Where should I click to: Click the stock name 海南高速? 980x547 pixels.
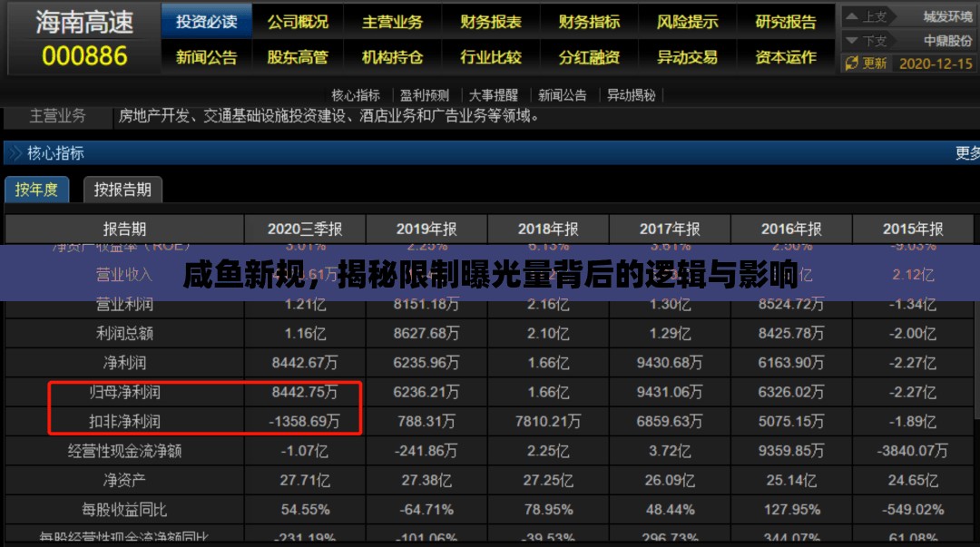point(84,23)
